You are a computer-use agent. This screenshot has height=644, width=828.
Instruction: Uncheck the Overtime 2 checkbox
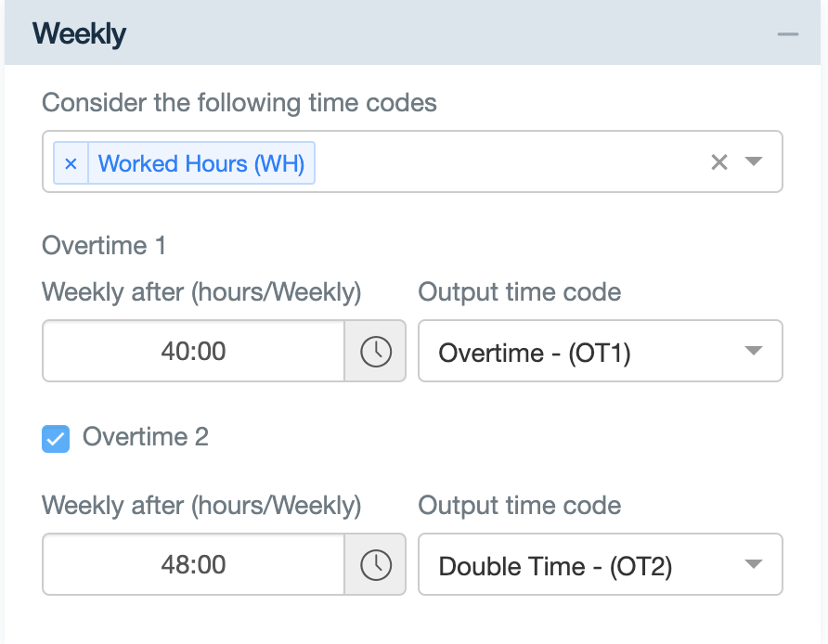[56, 439]
